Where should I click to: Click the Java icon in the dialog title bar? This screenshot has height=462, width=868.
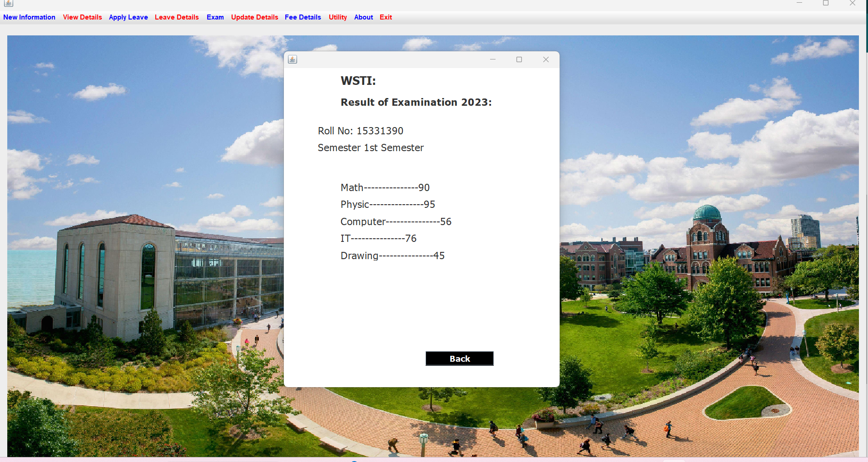pyautogui.click(x=292, y=59)
